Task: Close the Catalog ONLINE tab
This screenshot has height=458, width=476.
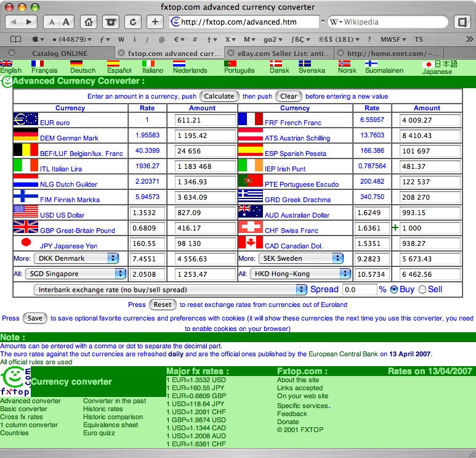Action: 12,53
